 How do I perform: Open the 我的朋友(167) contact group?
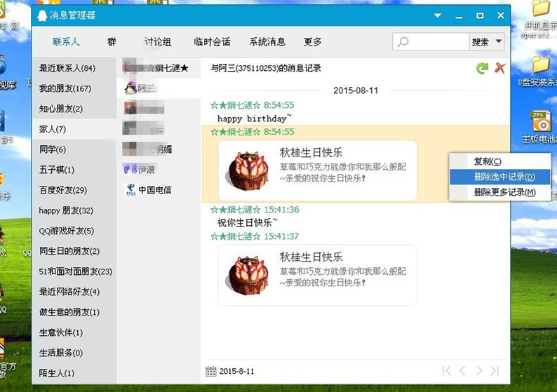(65, 88)
